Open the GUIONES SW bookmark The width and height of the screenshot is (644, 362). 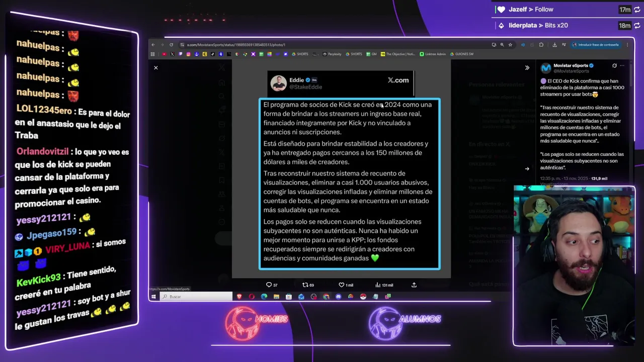pyautogui.click(x=462, y=54)
